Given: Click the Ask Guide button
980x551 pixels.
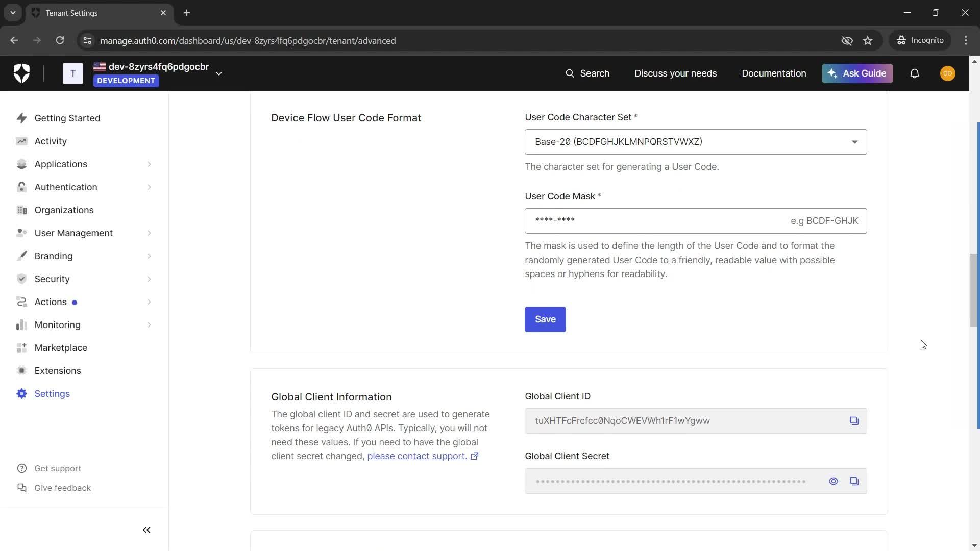Looking at the screenshot, I should (857, 73).
